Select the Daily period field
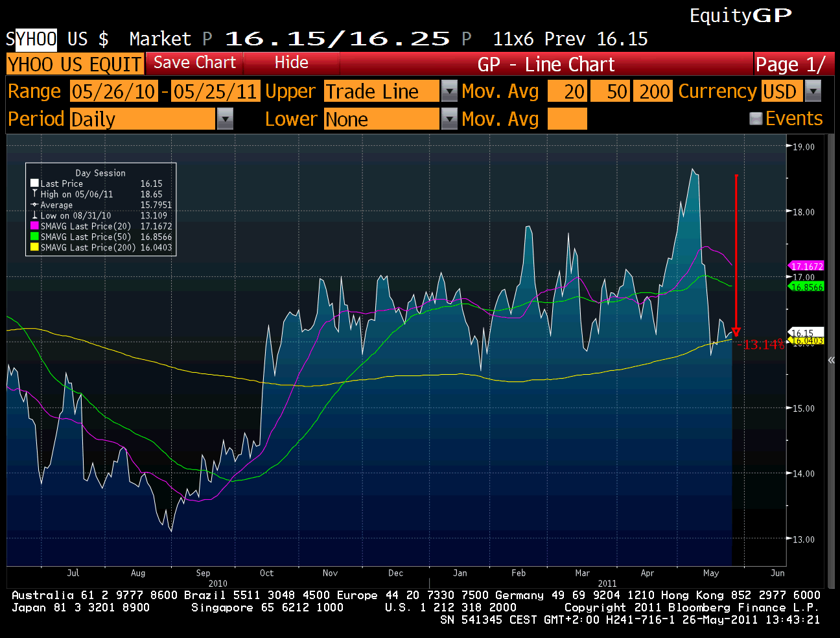This screenshot has height=638, width=840. tap(143, 119)
